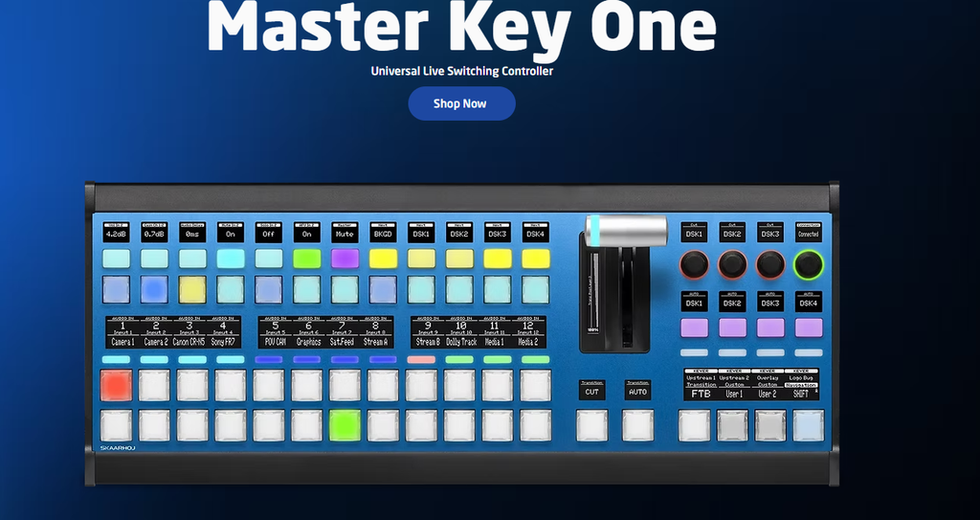Click the User 2 label on the keyer display

(x=768, y=395)
